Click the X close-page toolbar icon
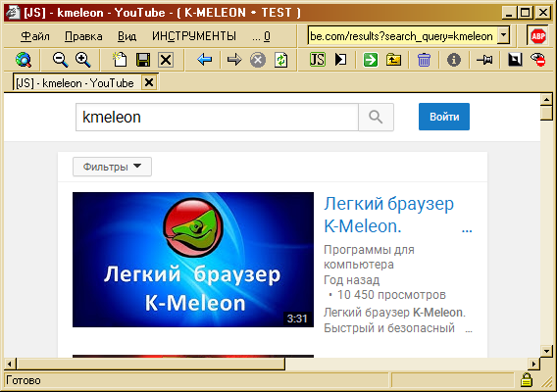Screen dimensions: 557x392 [166, 60]
